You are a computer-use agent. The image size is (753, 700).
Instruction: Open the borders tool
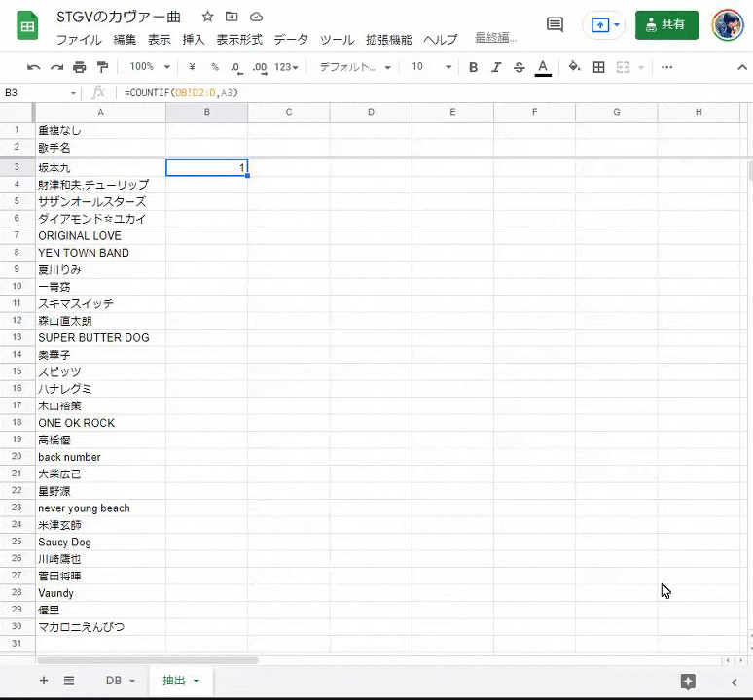[x=598, y=67]
